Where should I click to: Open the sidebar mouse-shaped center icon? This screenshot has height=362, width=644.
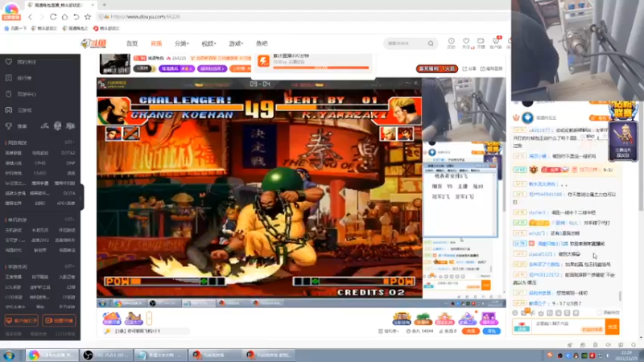tap(9, 94)
